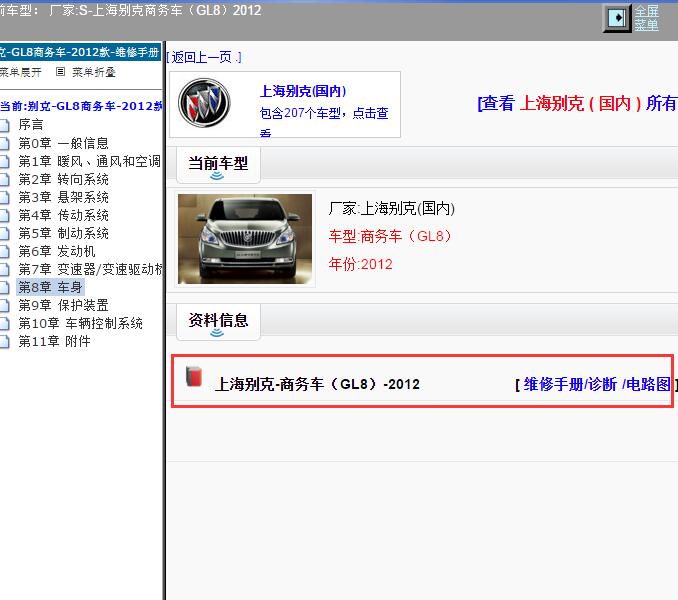Click the 全屏菜单 link text
Viewport: 678px width, 600px height.
tap(646, 18)
